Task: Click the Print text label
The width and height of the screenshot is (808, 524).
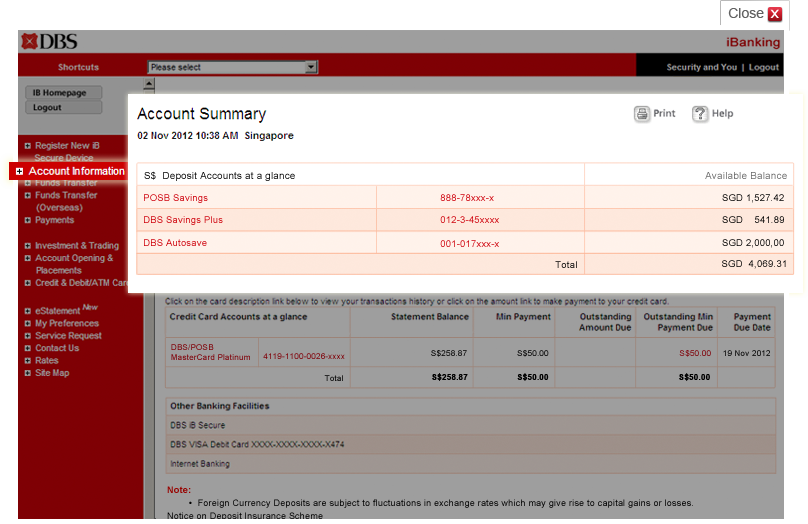Action: coord(664,113)
